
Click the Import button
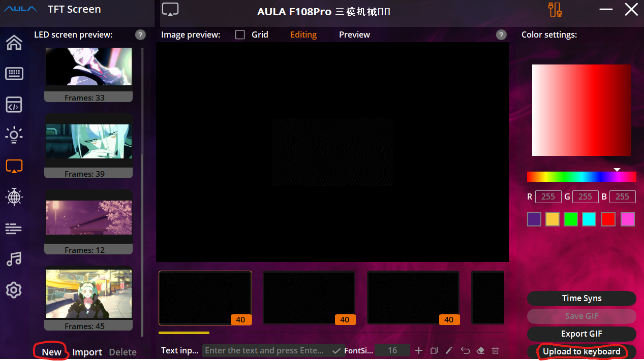click(x=87, y=352)
